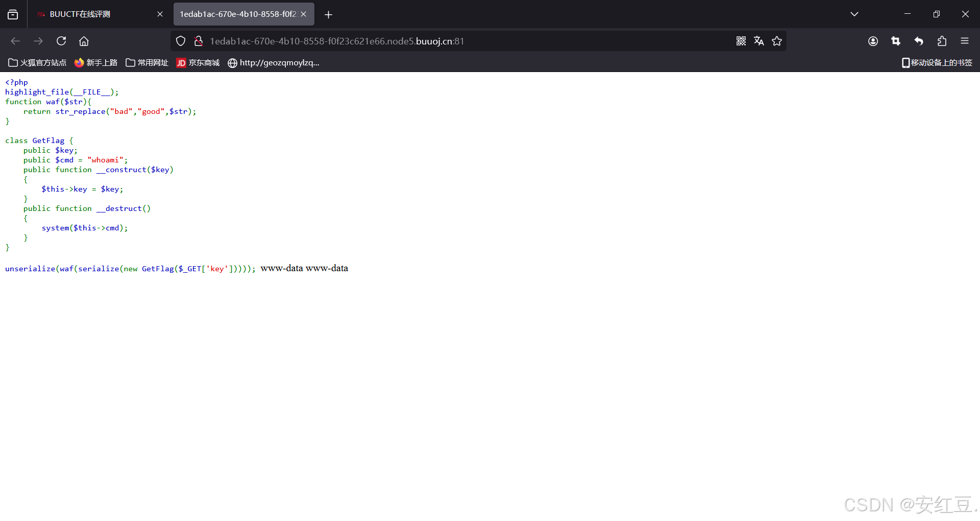Translate this page icon
The image size is (980, 521).
pyautogui.click(x=759, y=41)
